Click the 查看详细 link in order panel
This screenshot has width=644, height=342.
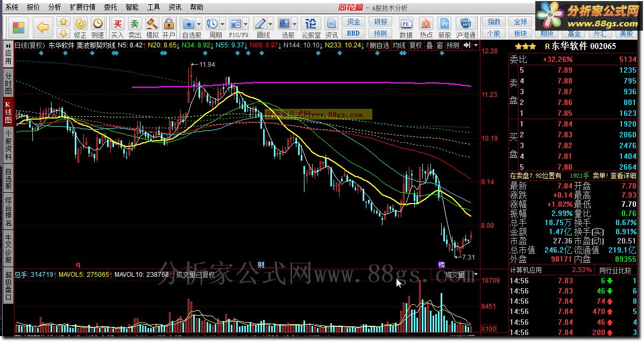622,176
